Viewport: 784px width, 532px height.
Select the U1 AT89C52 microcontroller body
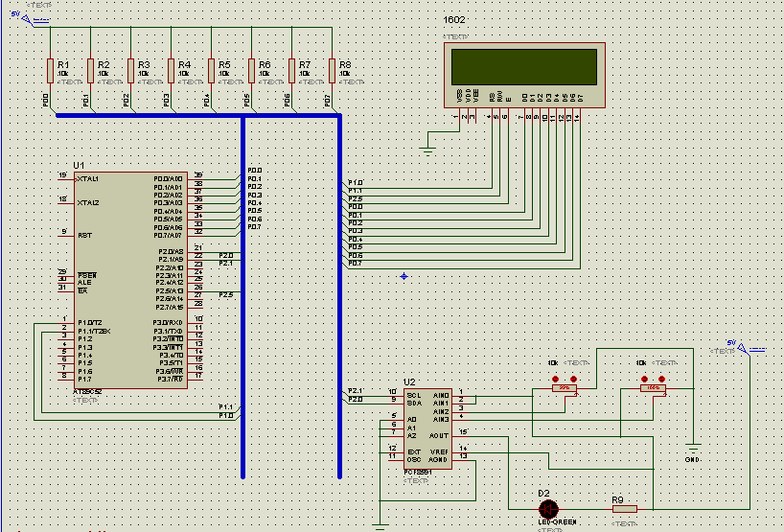(x=131, y=281)
